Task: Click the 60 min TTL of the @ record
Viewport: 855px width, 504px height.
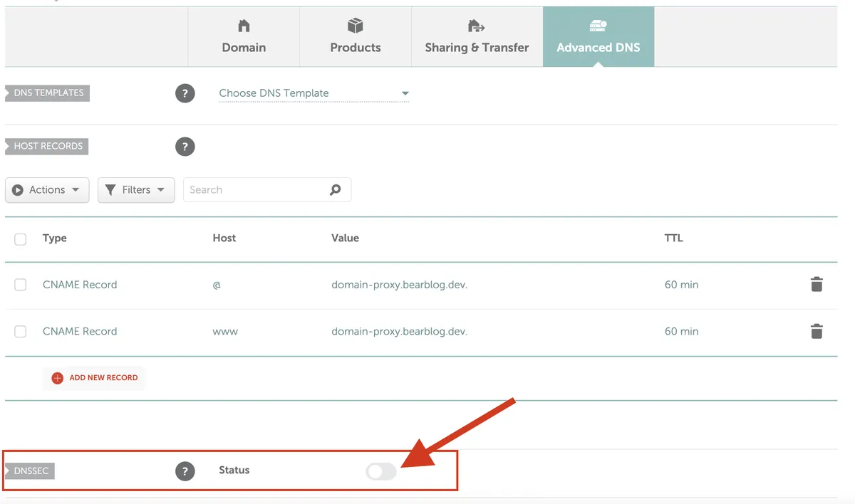Action: pyautogui.click(x=682, y=285)
